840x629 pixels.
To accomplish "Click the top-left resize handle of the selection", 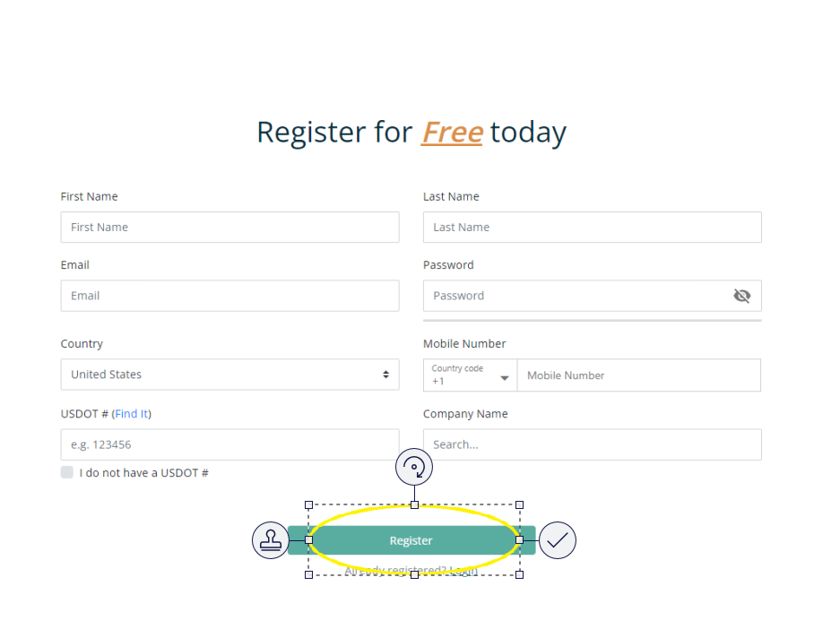I will pos(309,505).
